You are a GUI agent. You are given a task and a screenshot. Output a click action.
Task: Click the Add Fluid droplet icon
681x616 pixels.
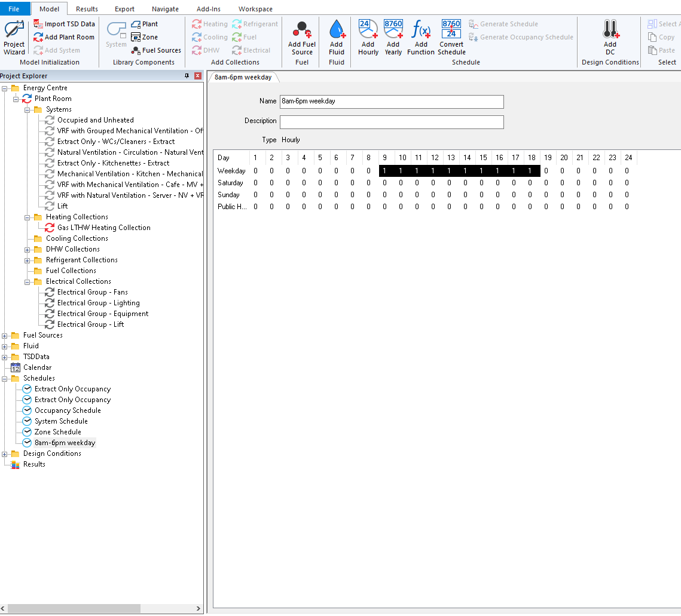click(x=337, y=29)
